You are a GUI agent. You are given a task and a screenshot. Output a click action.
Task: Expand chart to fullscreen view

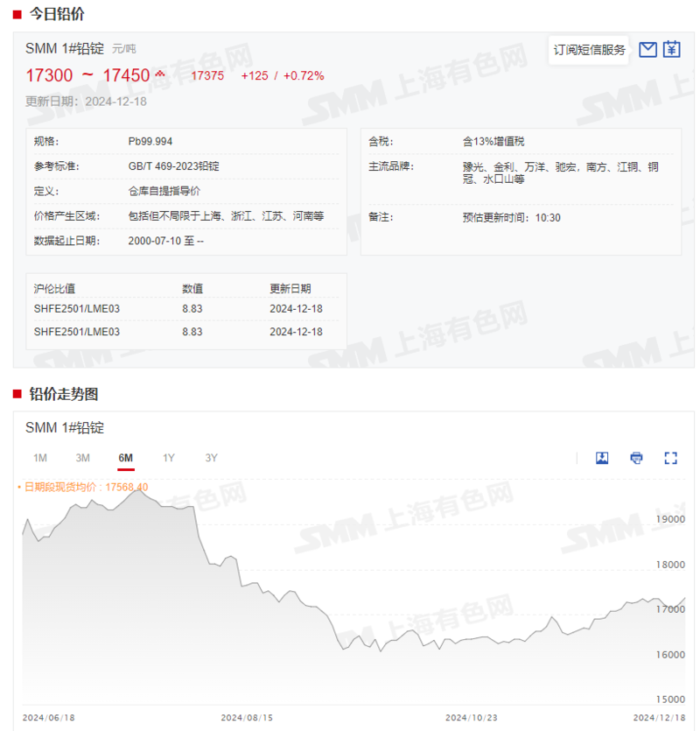670,458
